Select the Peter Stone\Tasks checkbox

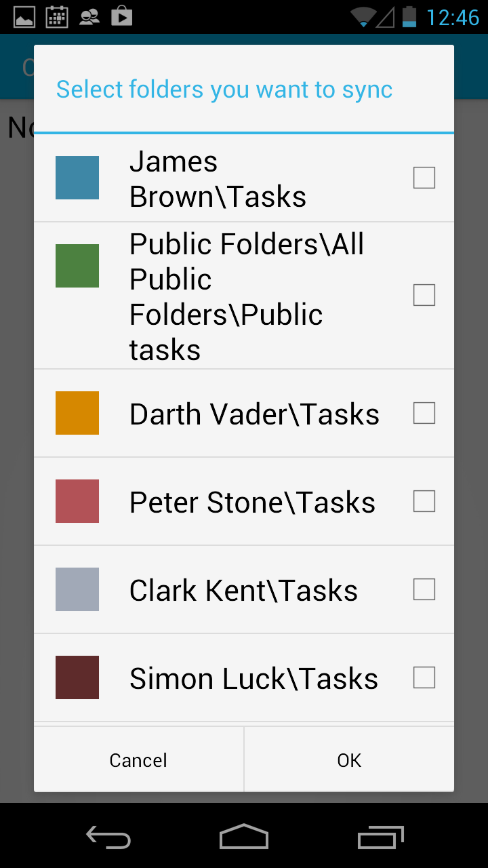(424, 501)
